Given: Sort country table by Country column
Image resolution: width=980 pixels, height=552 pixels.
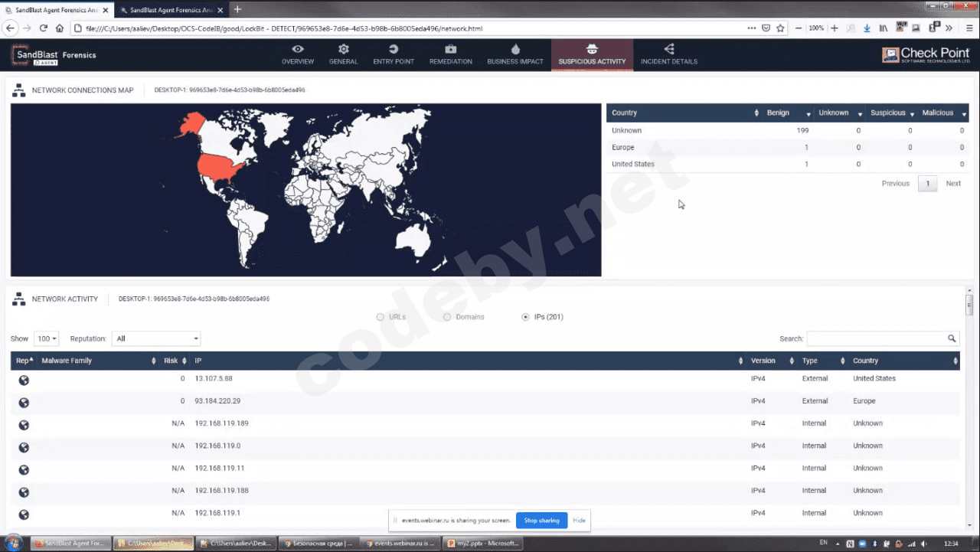Looking at the screenshot, I should 684,113.
